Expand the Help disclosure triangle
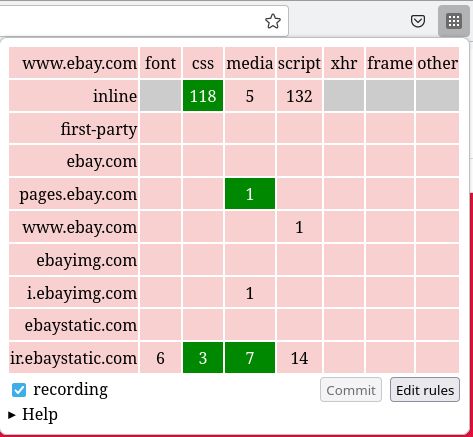Viewport: 473px width, 437px height. click(x=12, y=415)
